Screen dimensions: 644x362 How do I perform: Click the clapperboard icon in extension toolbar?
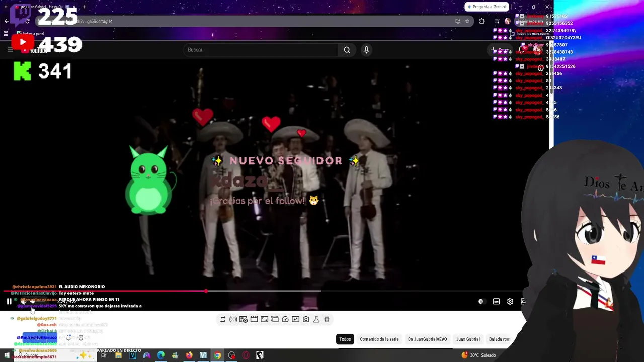pyautogui.click(x=254, y=319)
